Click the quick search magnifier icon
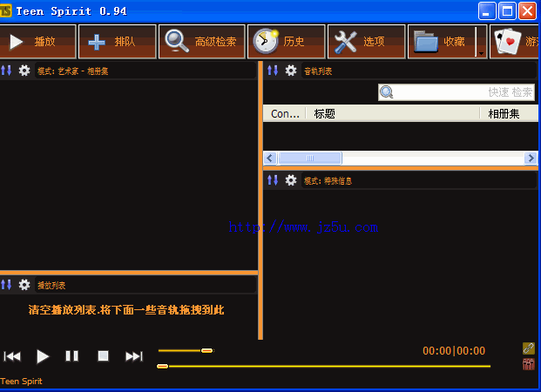 (x=387, y=92)
